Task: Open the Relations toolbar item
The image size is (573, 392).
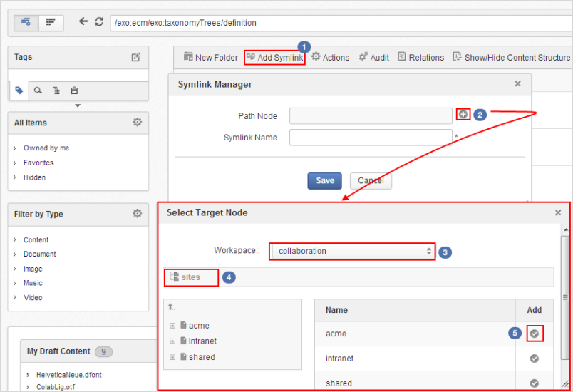Action: [x=421, y=57]
